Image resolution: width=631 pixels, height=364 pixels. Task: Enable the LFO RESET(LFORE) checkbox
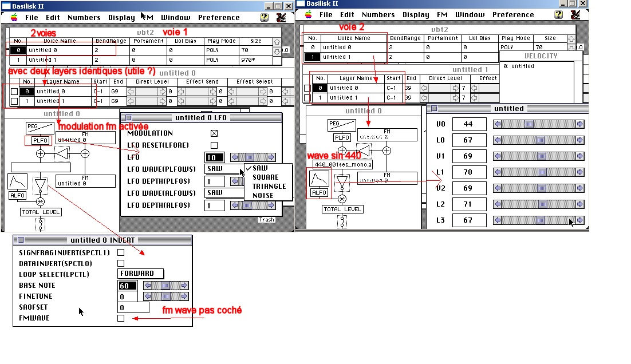tap(214, 145)
